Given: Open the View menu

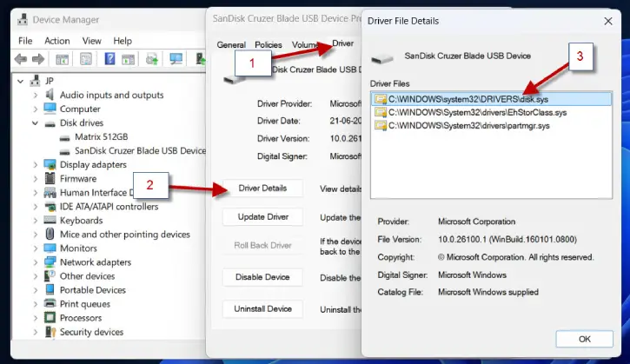Looking at the screenshot, I should point(91,41).
